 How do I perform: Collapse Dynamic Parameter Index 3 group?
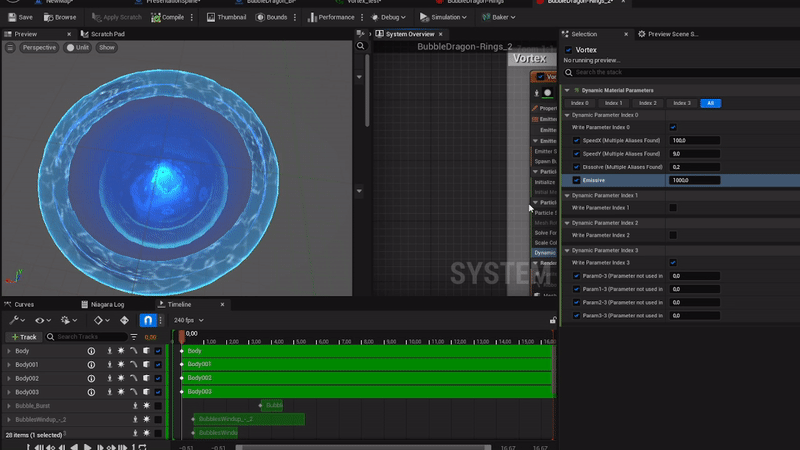pos(567,251)
